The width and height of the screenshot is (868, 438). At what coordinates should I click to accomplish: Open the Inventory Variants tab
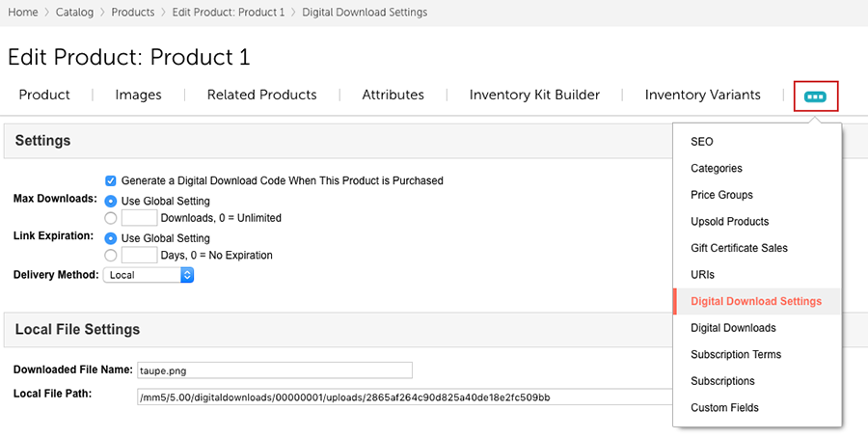pyautogui.click(x=702, y=95)
